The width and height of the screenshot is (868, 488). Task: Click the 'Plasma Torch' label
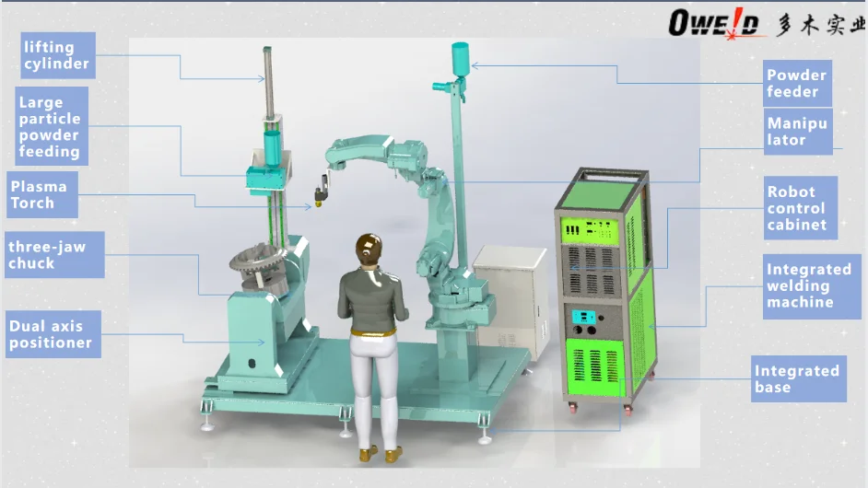tap(42, 194)
